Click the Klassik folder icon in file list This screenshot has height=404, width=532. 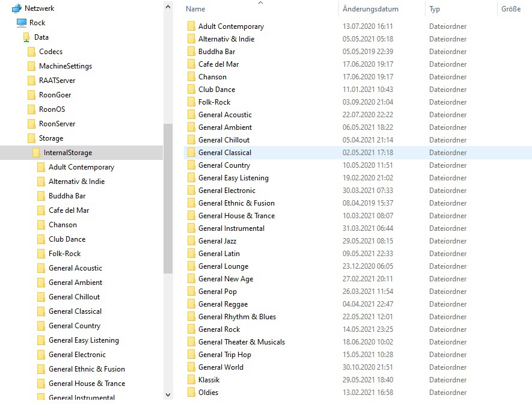191,380
